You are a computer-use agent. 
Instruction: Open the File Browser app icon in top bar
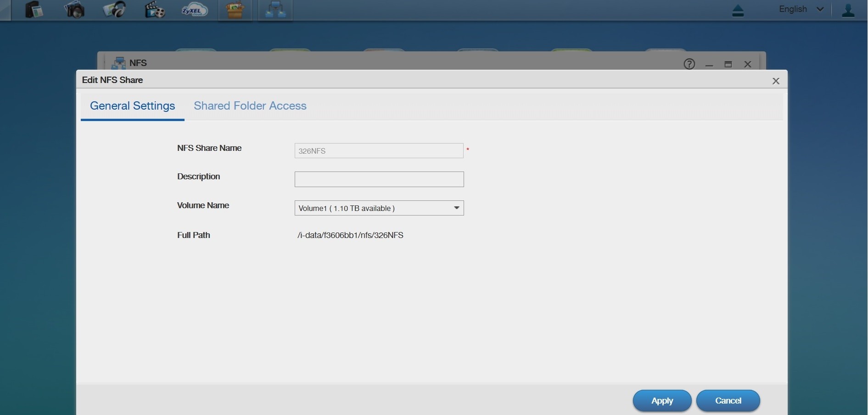(34, 10)
